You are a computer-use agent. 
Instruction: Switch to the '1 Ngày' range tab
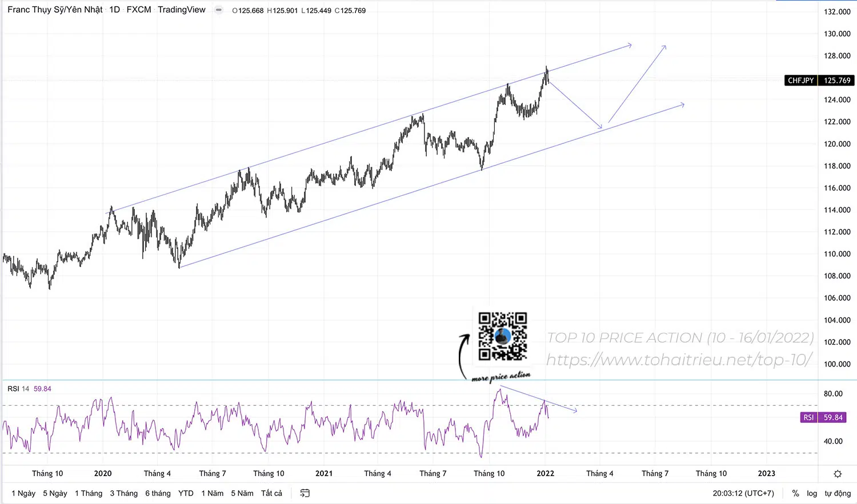pos(23,493)
